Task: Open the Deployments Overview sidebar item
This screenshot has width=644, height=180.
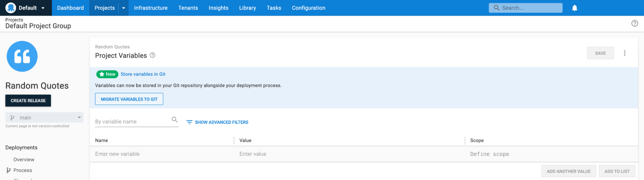Action: coord(24,159)
